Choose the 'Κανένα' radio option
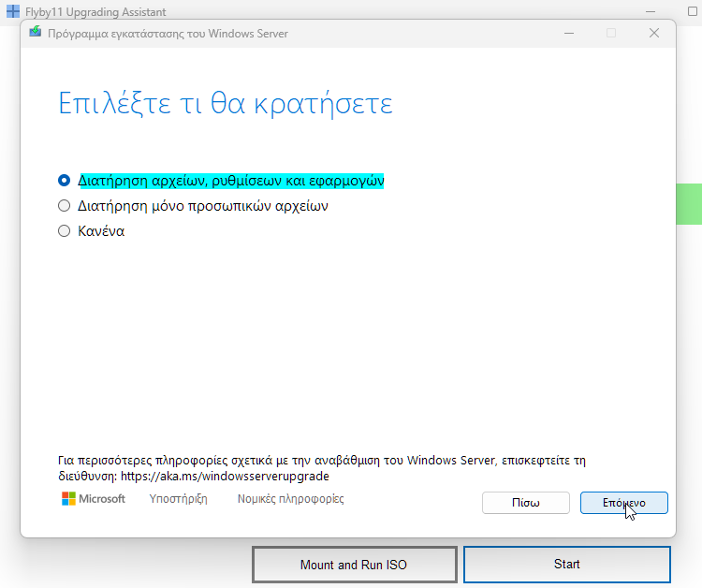The image size is (702, 588). click(64, 231)
